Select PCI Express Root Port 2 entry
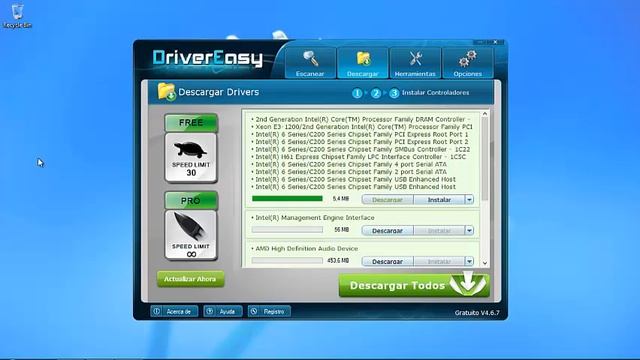The height and width of the screenshot is (360, 640). (360, 142)
